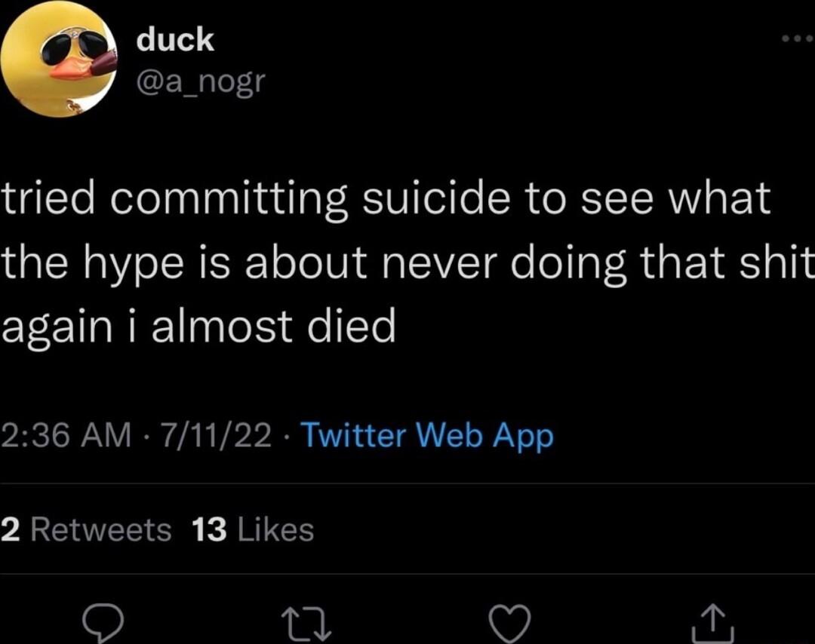This screenshot has width=815, height=644.
Task: Open the @a_nogr profile handle
Action: coord(200,81)
